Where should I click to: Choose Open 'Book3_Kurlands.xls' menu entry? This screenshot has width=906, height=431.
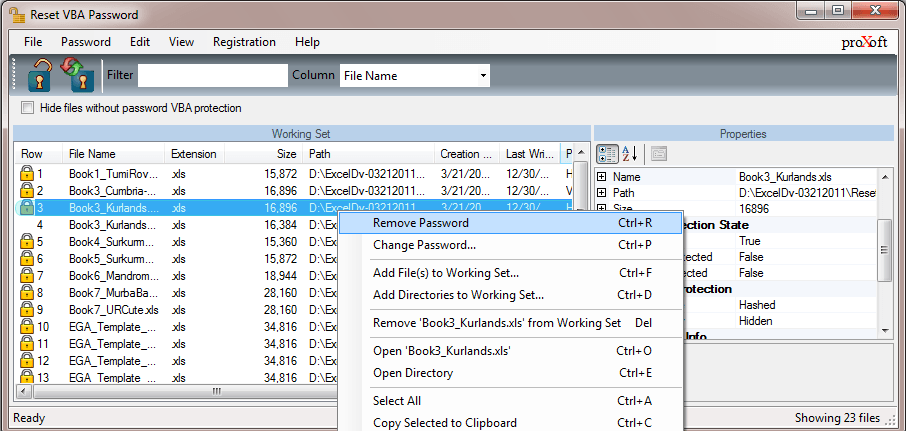coord(510,351)
